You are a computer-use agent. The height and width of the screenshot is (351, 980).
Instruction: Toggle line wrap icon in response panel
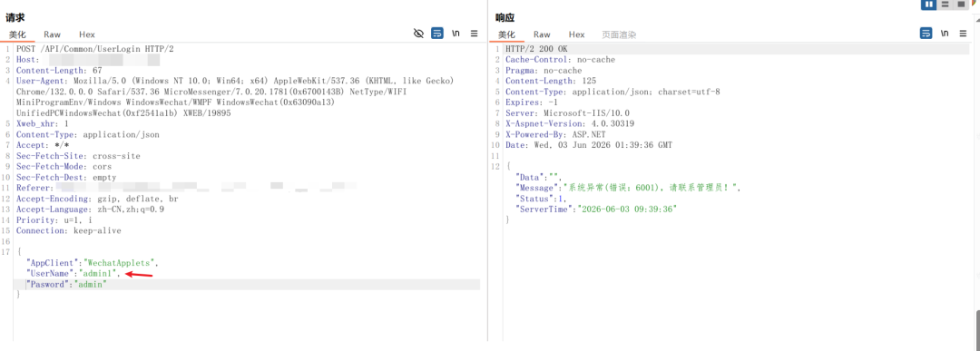point(926,33)
